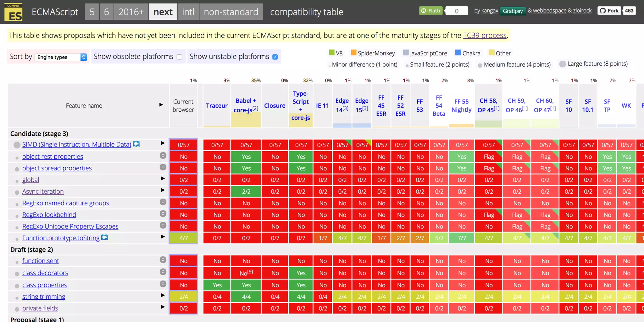Click the circled C icon for function.sent

pyautogui.click(x=163, y=260)
